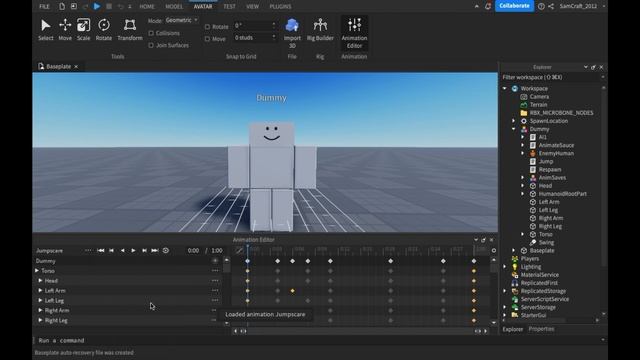This screenshot has height=360, width=640.
Task: Select HumanoidRootPart in Explorer
Action: pos(562,194)
